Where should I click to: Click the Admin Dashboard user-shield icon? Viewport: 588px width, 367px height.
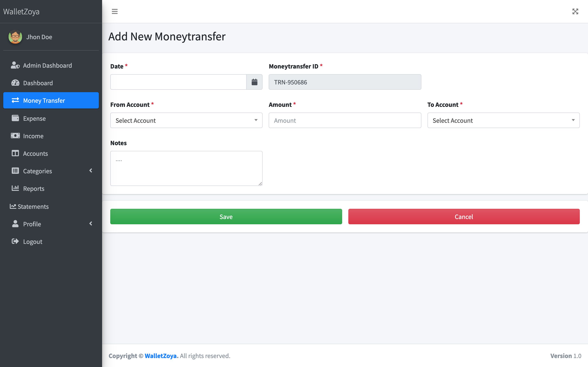[x=15, y=65]
